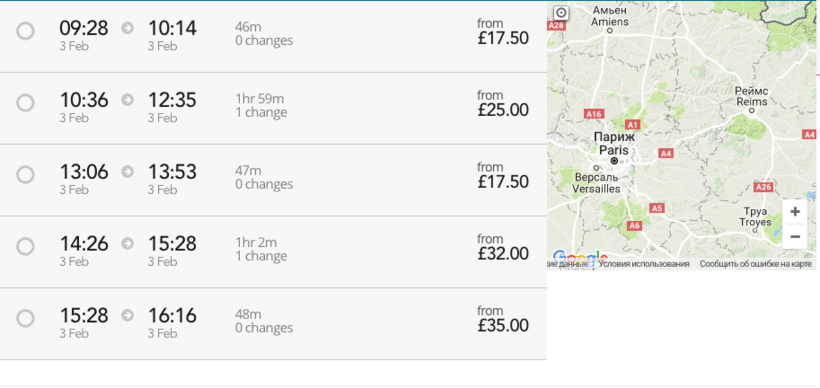The height and width of the screenshot is (388, 820).
Task: Click the arrow icon after 13:06
Action: [x=128, y=171]
